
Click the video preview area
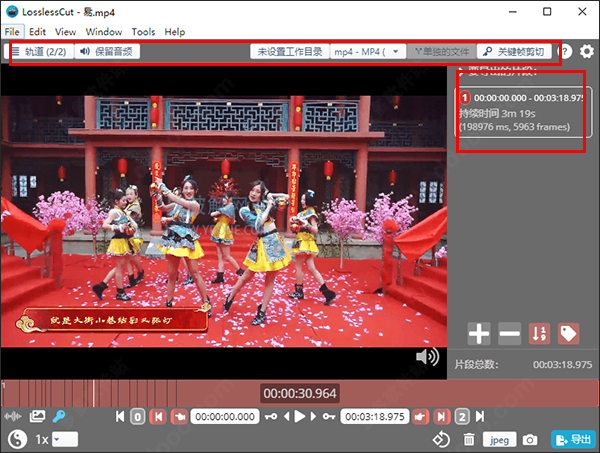[x=224, y=222]
